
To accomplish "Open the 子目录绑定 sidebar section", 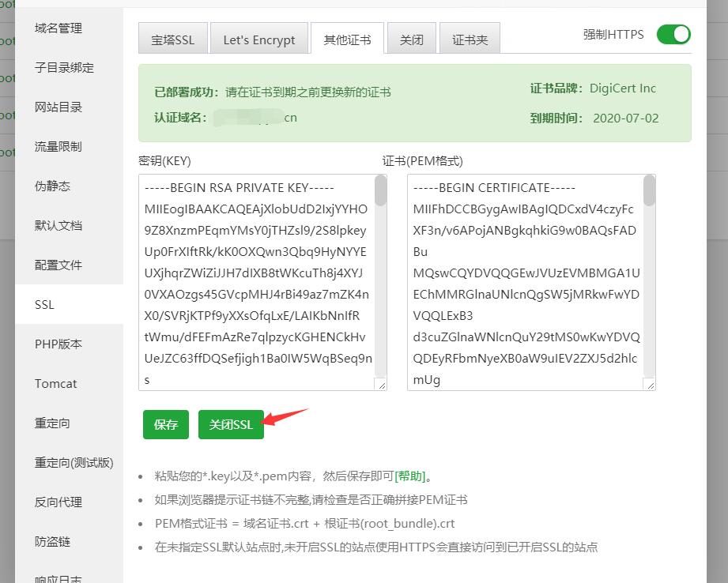I will tap(63, 67).
